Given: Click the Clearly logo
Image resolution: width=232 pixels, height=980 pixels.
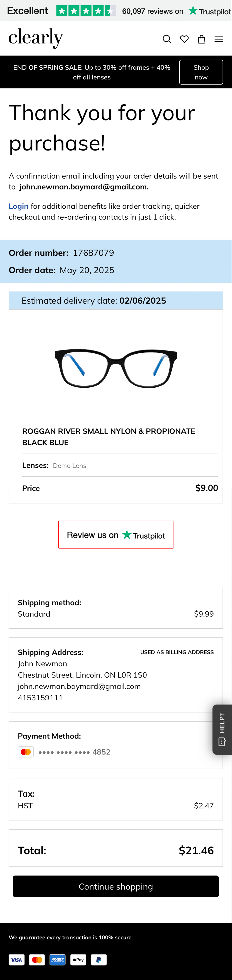Looking at the screenshot, I should coord(35,38).
